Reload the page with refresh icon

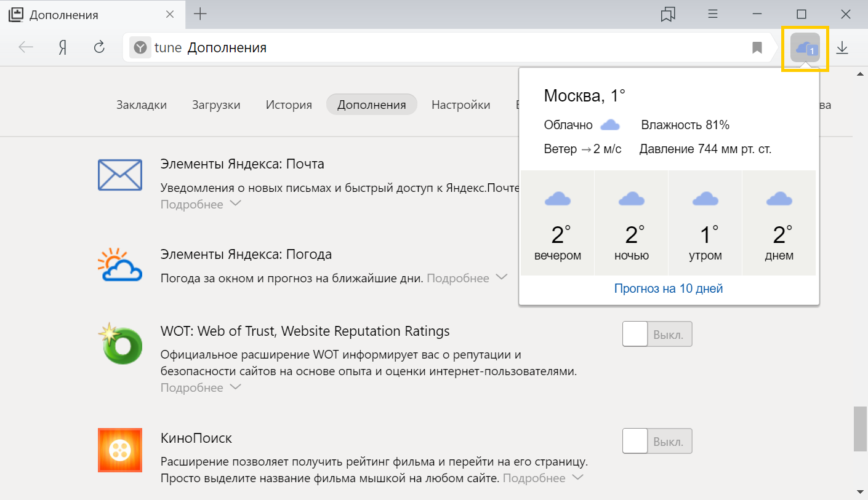[98, 47]
